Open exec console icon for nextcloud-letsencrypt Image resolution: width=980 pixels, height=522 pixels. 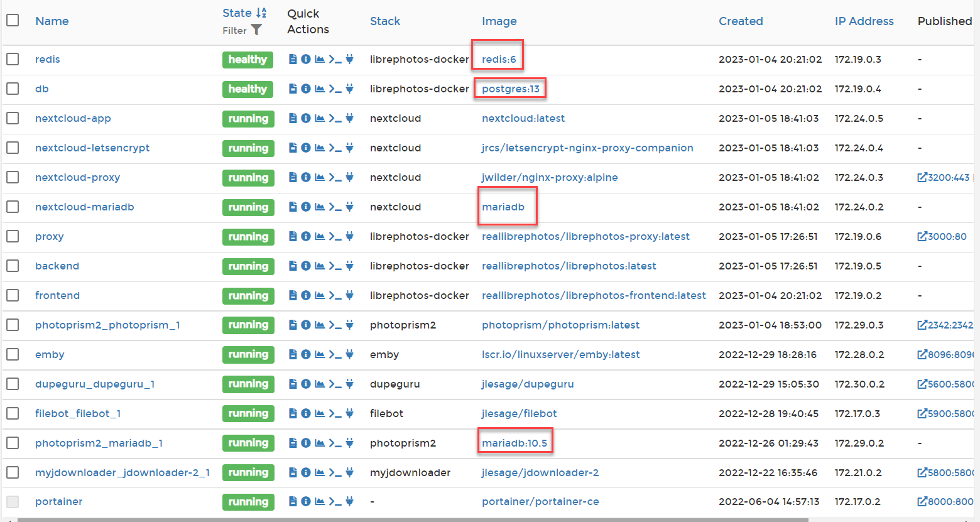(335, 148)
